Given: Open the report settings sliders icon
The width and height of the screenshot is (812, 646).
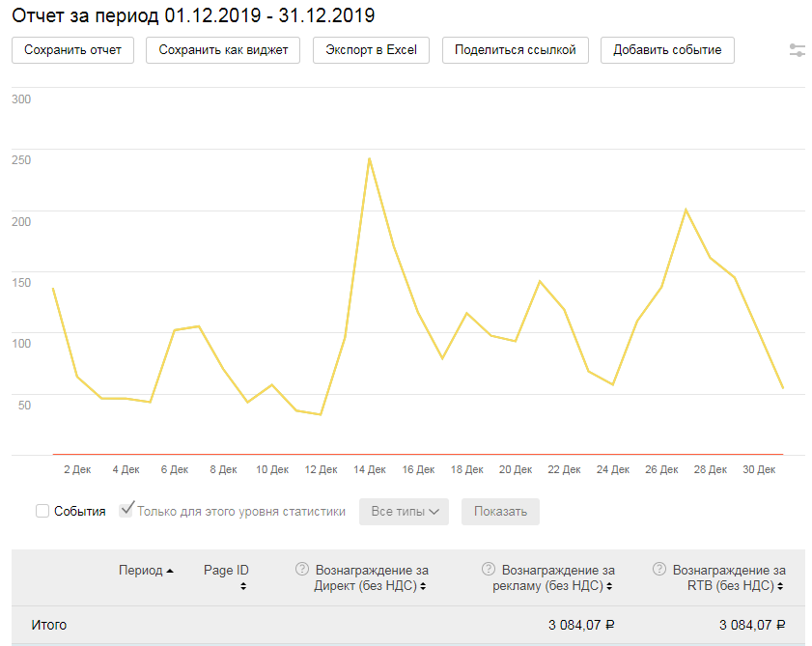Looking at the screenshot, I should 797,50.
